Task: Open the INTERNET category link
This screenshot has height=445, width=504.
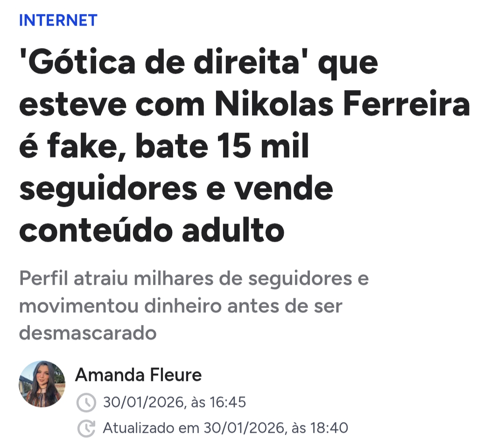Action: point(58,20)
